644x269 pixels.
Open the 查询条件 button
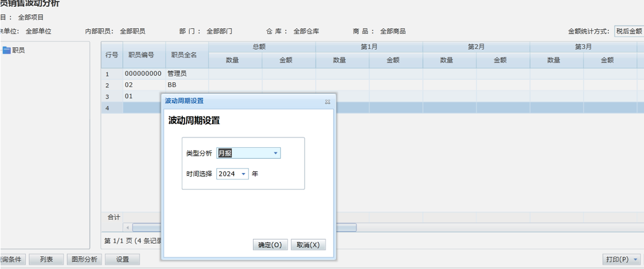[x=10, y=259]
